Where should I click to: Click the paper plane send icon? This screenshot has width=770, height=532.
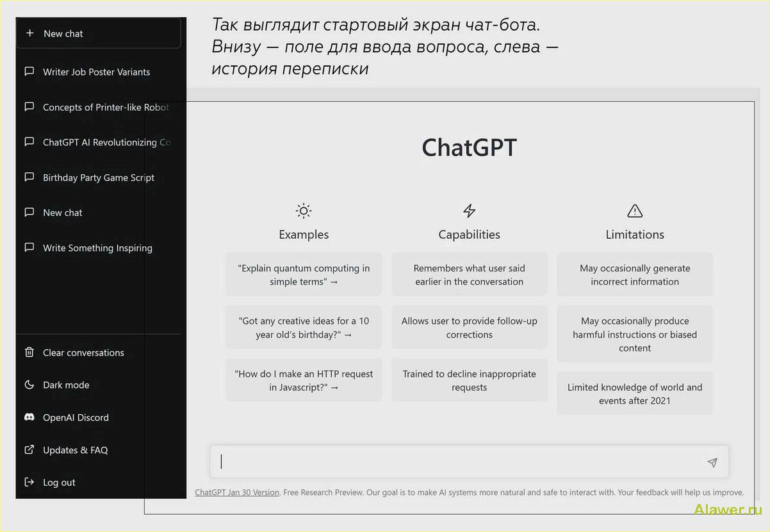coord(712,462)
